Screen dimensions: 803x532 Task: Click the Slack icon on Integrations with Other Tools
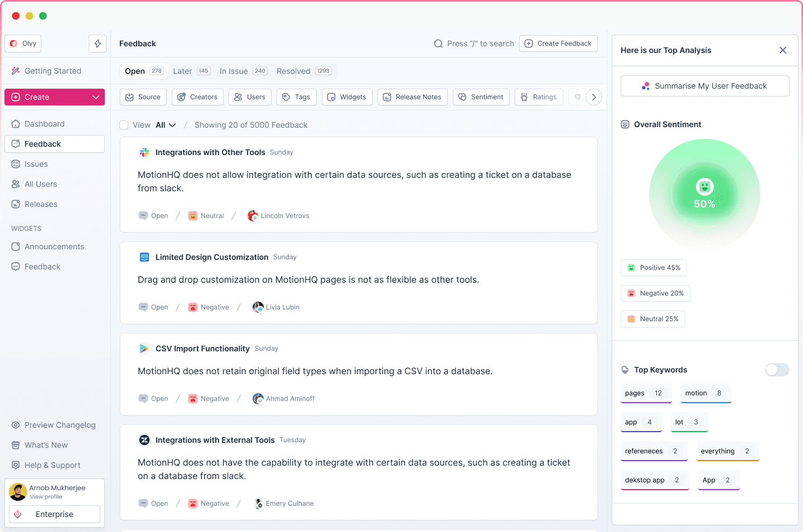[144, 152]
